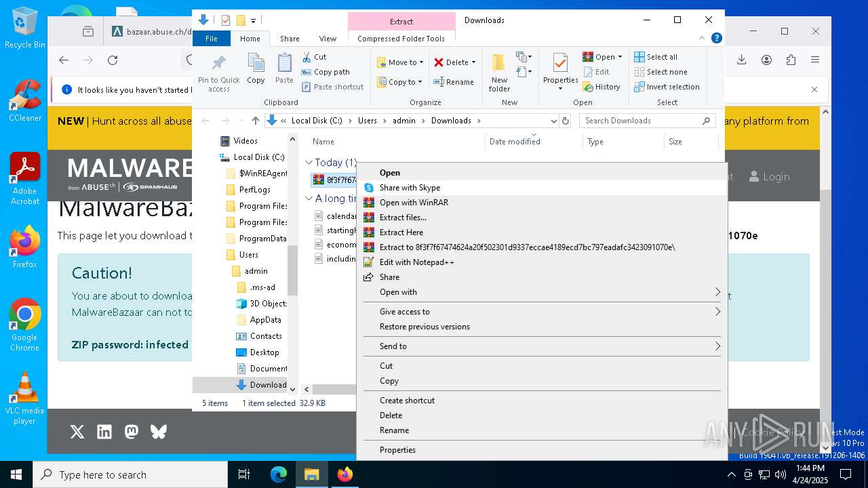Screen dimensions: 868x488
Task: Open Firefox downloads panel icon
Action: click(x=742, y=60)
